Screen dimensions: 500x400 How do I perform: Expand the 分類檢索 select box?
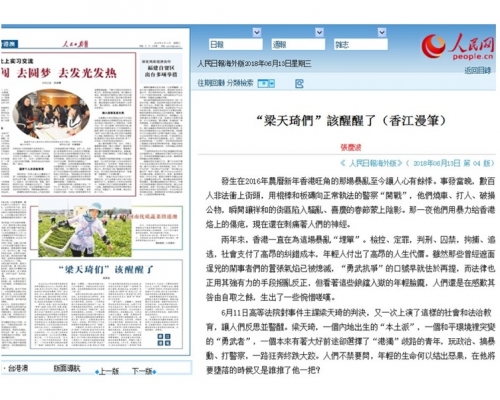pyautogui.click(x=266, y=83)
